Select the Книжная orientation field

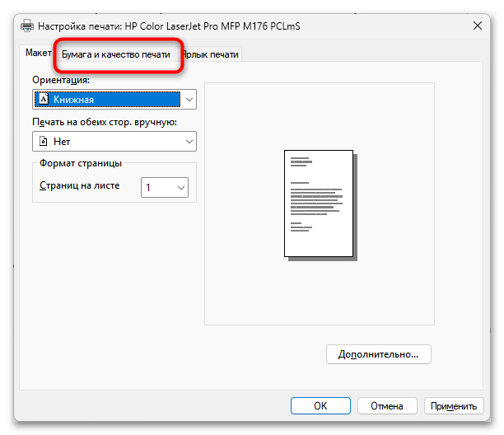tap(114, 100)
